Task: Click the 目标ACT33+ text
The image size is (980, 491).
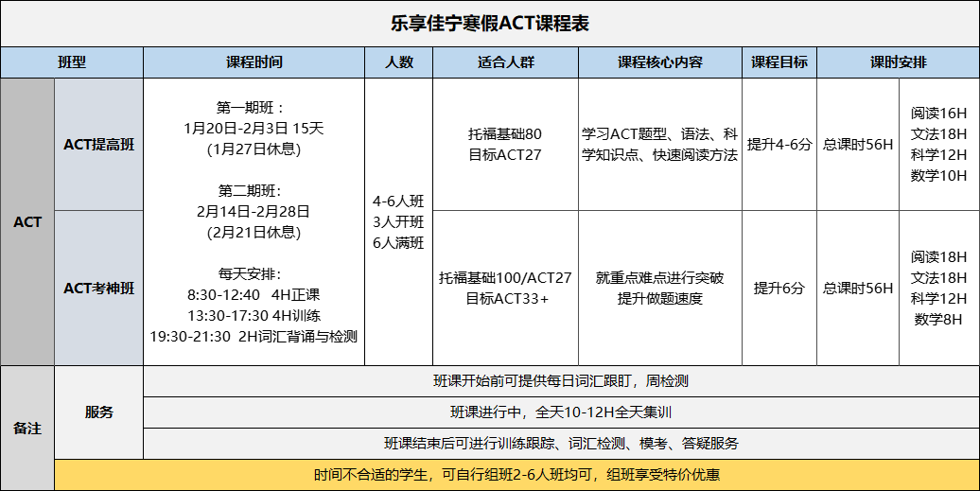Action: tap(507, 299)
